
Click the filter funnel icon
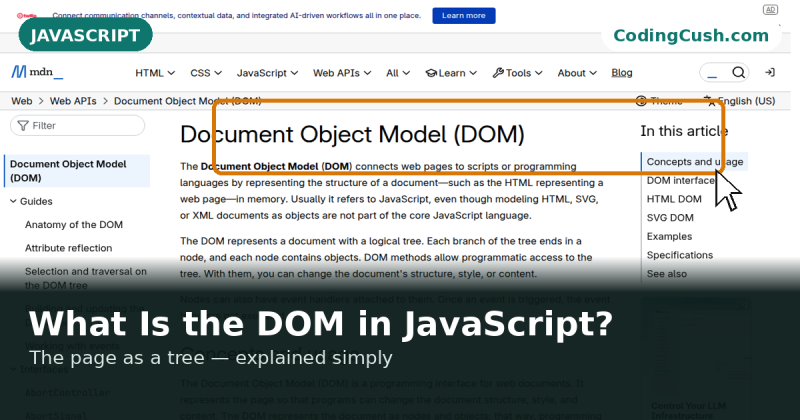coord(23,126)
